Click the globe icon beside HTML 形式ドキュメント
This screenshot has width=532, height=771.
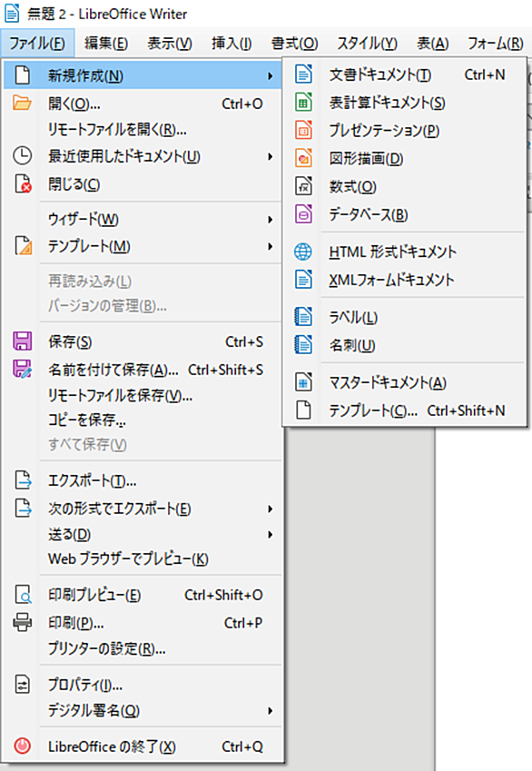coord(303,252)
